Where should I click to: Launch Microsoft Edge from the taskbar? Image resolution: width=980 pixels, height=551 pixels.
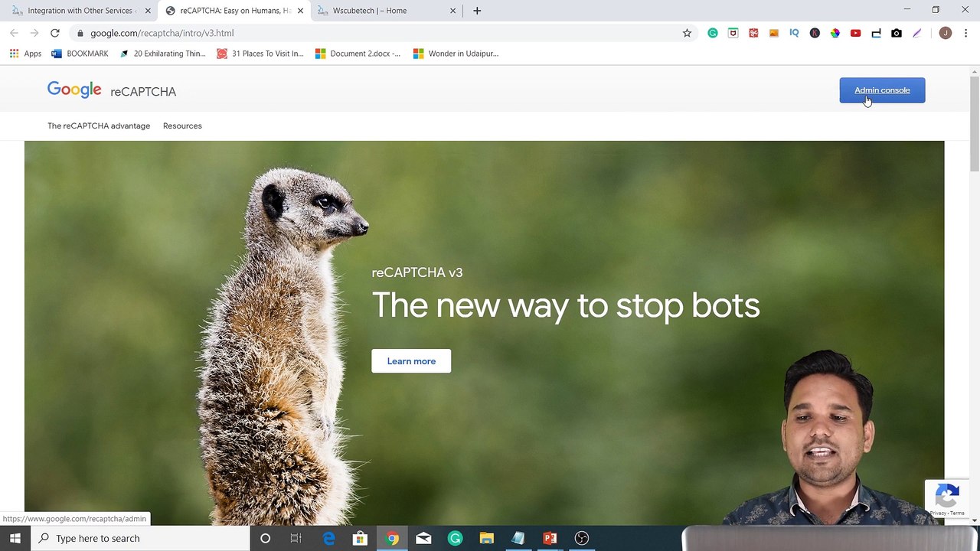(x=328, y=538)
